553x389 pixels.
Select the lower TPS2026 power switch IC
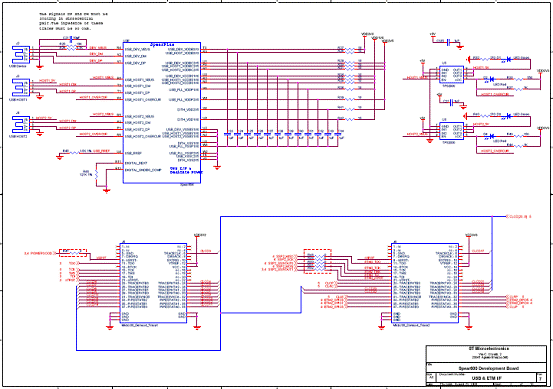point(451,131)
